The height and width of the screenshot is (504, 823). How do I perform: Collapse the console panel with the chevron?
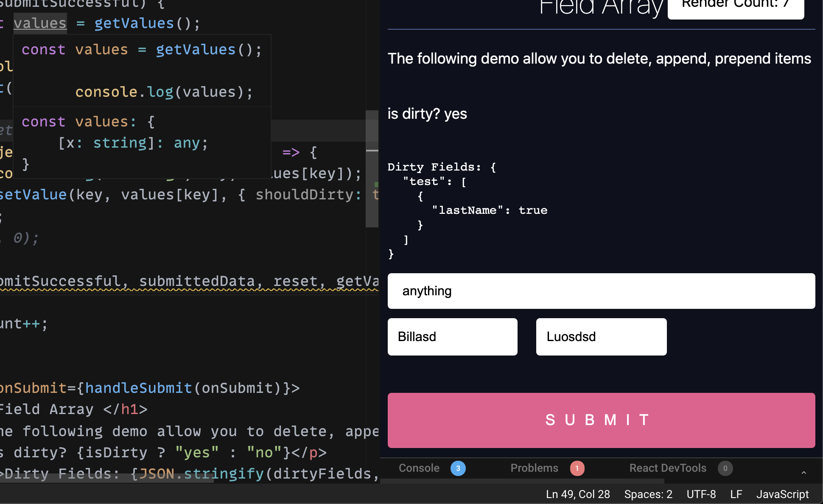(803, 472)
